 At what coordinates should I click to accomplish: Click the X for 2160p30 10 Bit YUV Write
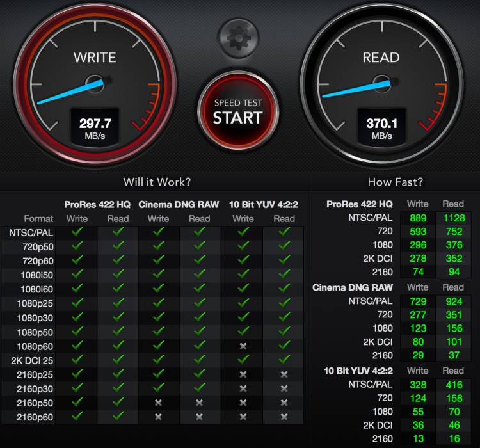pos(243,388)
